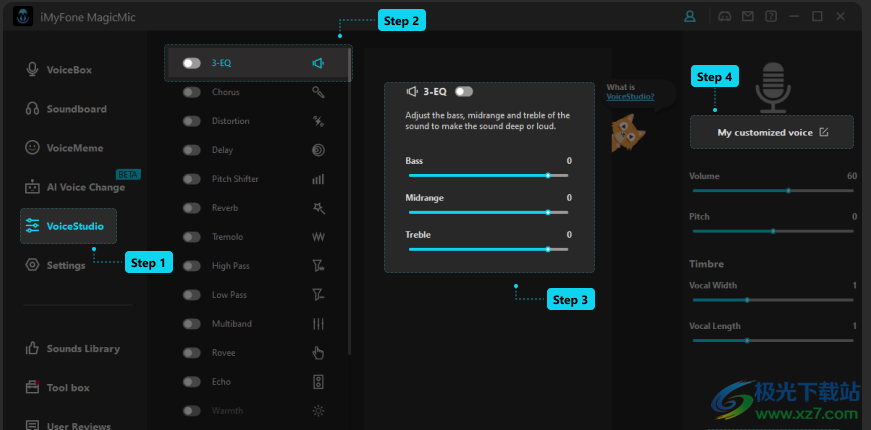871x430 pixels.
Task: Enable the Chorus toggle
Action: click(x=192, y=92)
